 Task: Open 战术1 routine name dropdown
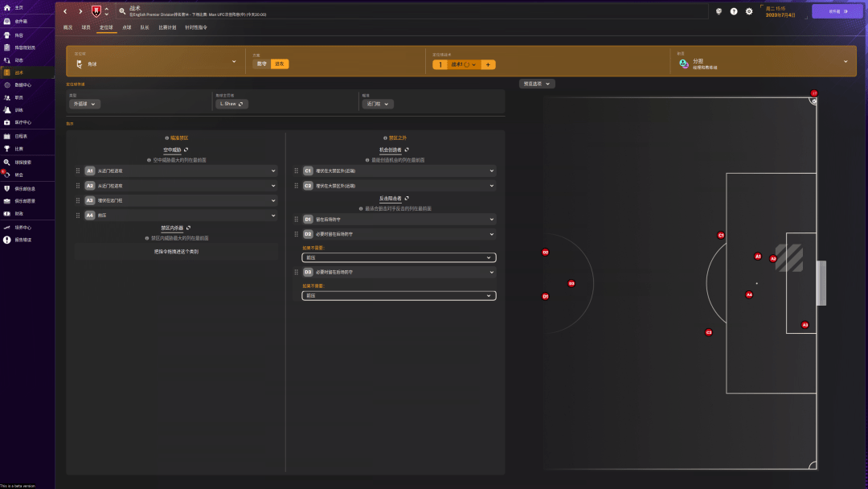[x=464, y=64]
